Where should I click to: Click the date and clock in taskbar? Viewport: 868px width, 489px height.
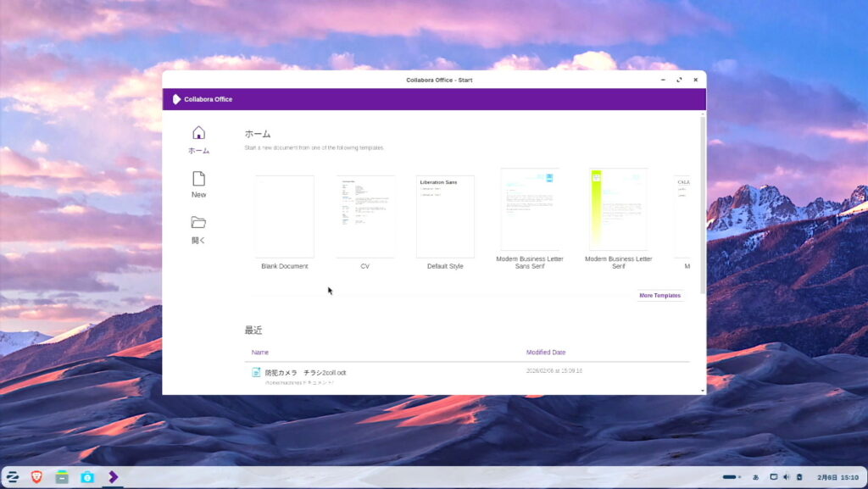click(x=837, y=477)
